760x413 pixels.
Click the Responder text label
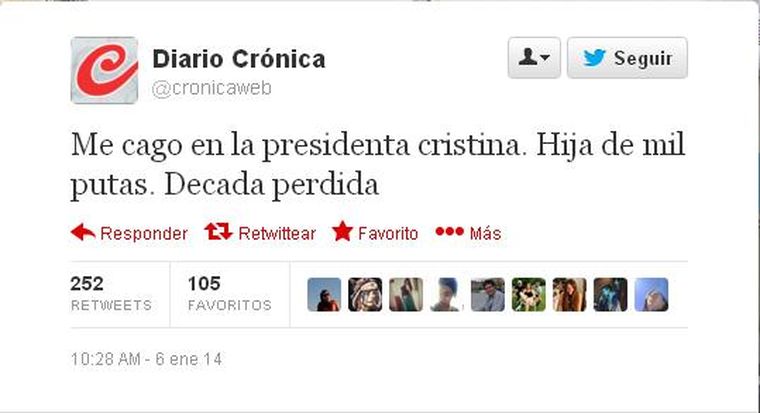(x=144, y=234)
